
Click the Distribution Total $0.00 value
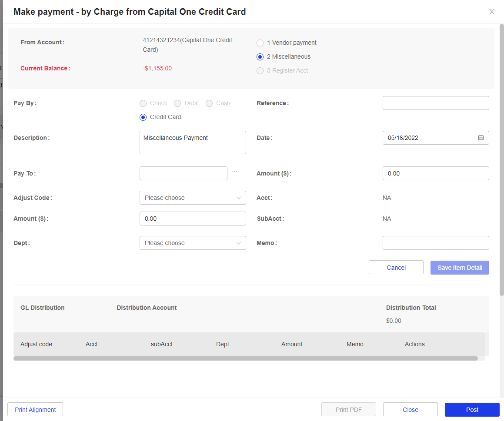394,321
